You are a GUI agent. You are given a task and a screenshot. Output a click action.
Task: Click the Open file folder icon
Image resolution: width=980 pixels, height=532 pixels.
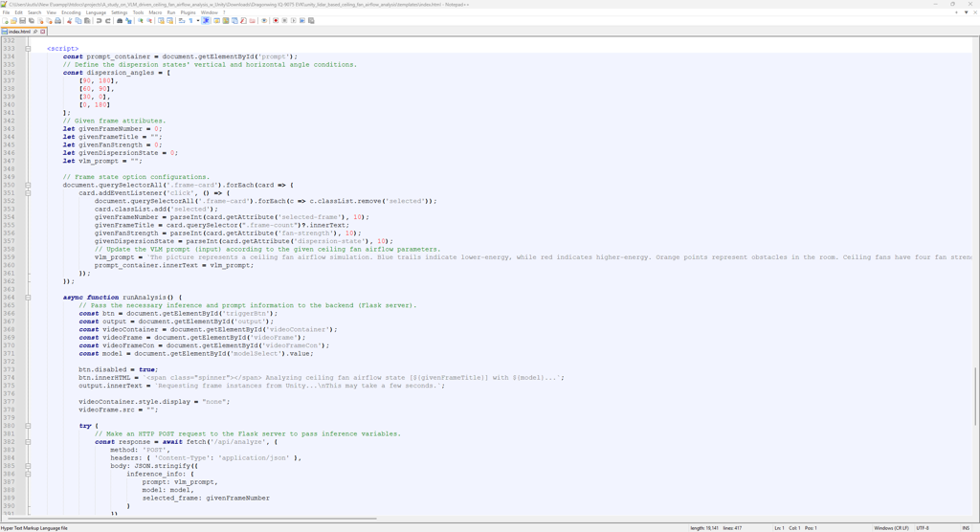coord(13,21)
